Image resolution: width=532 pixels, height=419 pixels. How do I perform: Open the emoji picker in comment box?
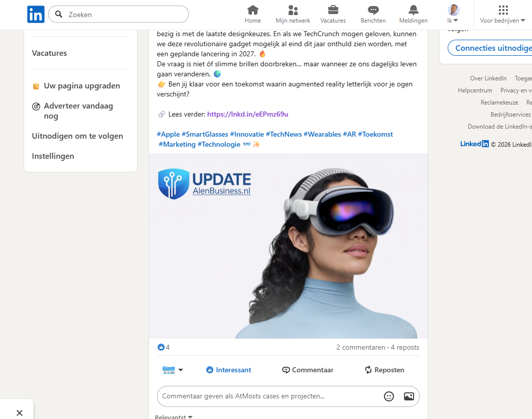point(389,396)
